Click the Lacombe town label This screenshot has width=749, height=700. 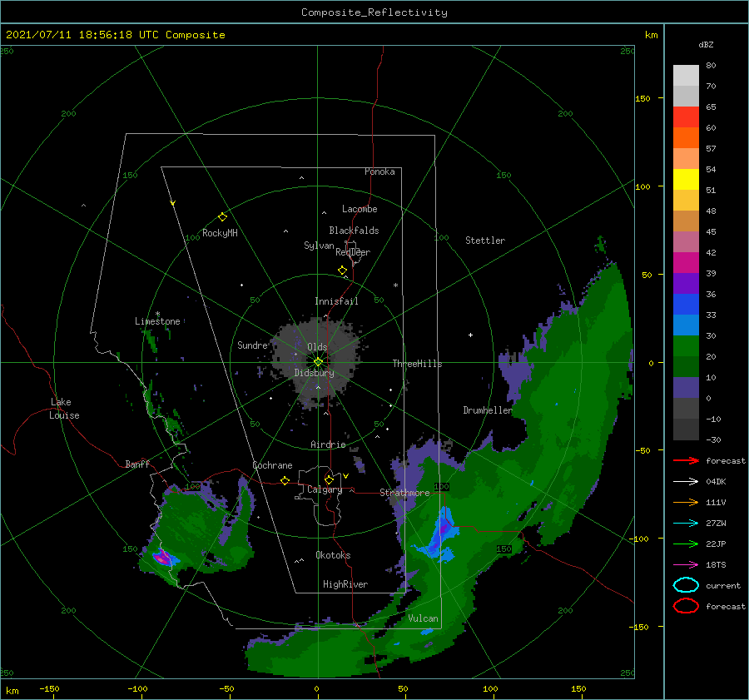[360, 209]
